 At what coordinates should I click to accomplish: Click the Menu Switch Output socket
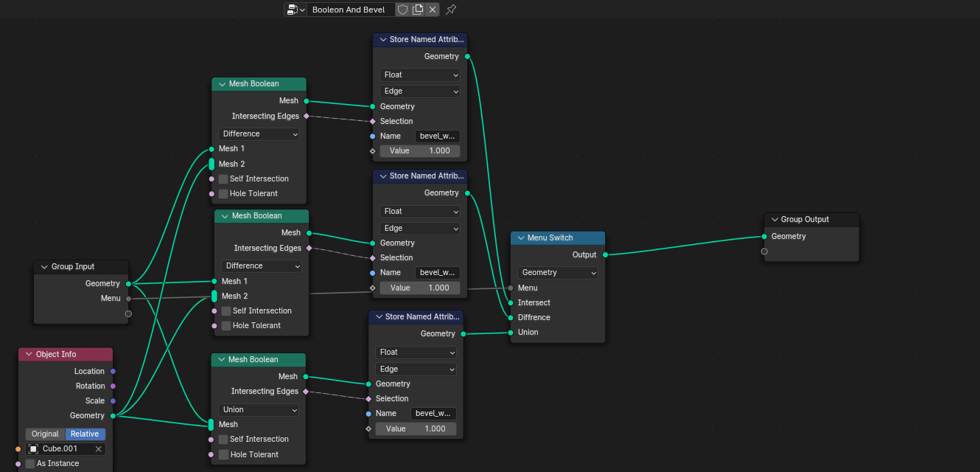pyautogui.click(x=605, y=254)
